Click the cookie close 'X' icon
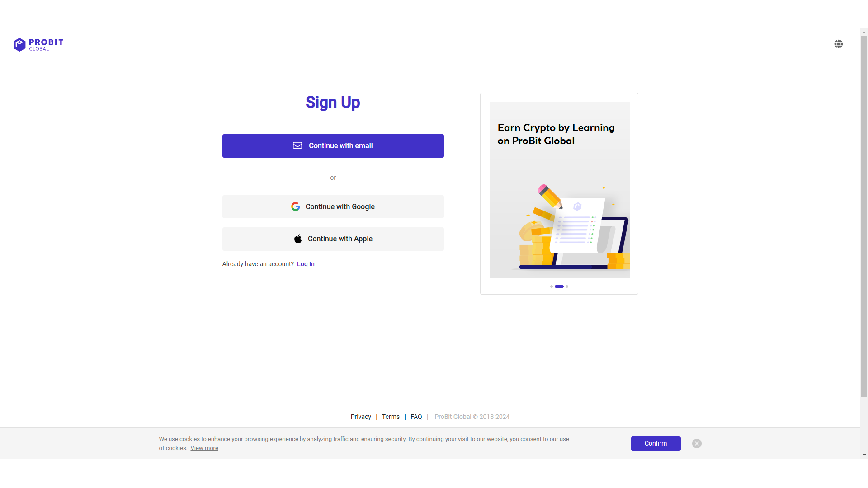Viewport: 868px width, 488px height. pyautogui.click(x=696, y=443)
